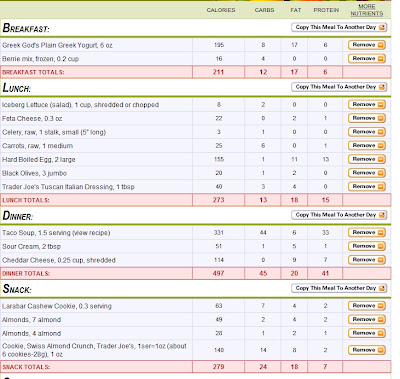
Task: Remove Trader Joe's Tuscan Italian Dressing
Action: point(367,187)
